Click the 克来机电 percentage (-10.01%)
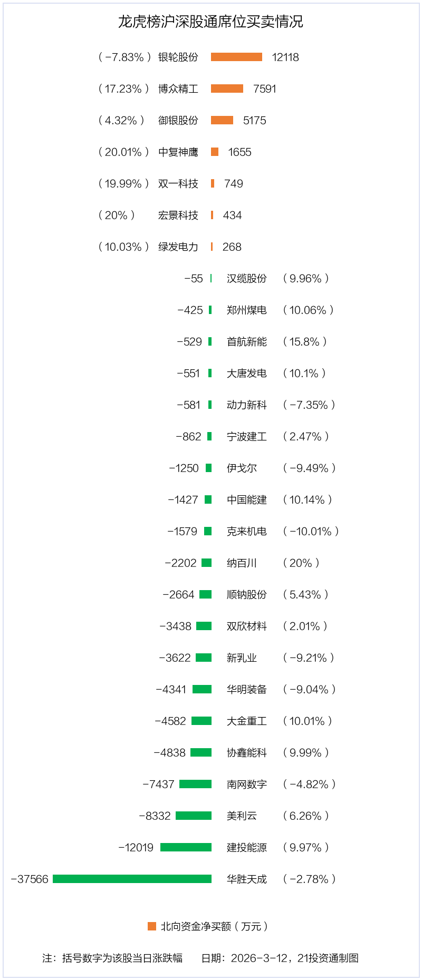The width and height of the screenshot is (422, 980). pos(311,531)
